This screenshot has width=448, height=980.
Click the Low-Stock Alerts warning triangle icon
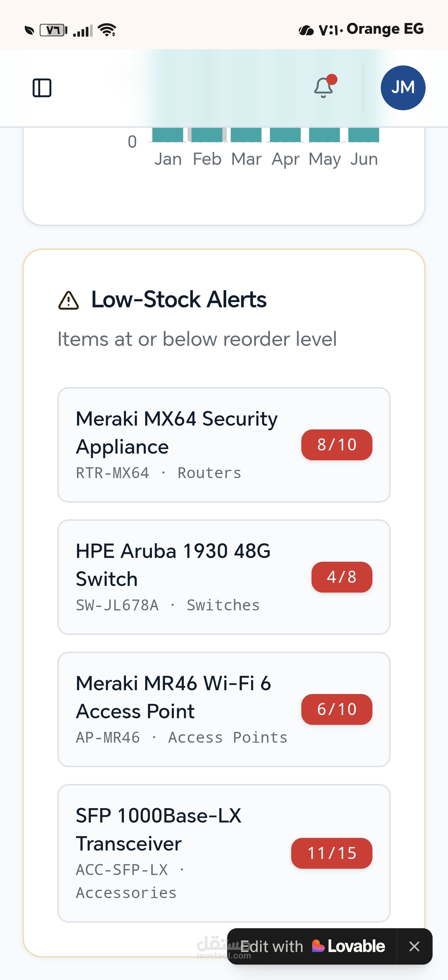pos(69,300)
